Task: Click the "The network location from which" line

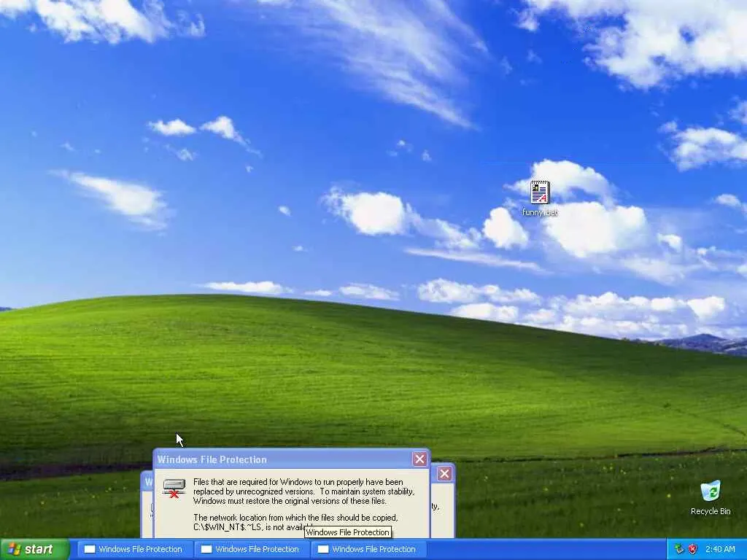Action: coord(295,518)
